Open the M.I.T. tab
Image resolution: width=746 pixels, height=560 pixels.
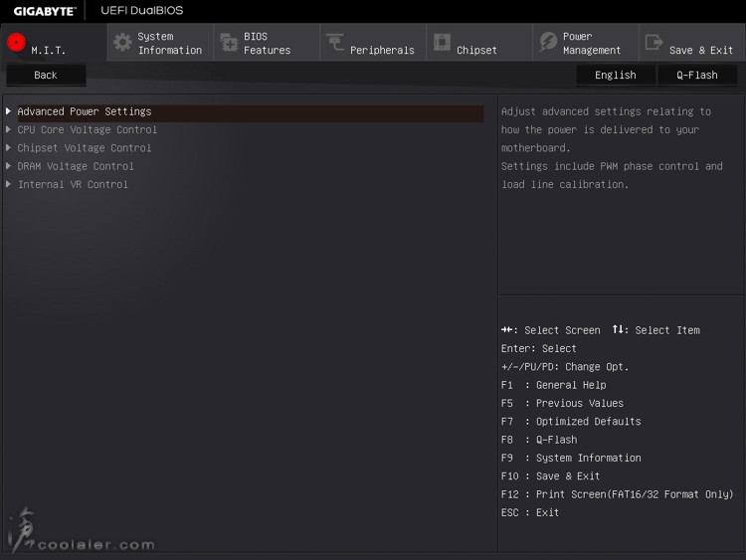54,43
